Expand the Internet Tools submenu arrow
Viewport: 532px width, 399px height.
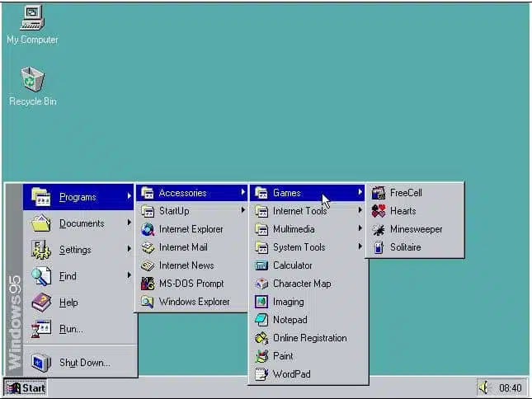(x=360, y=211)
